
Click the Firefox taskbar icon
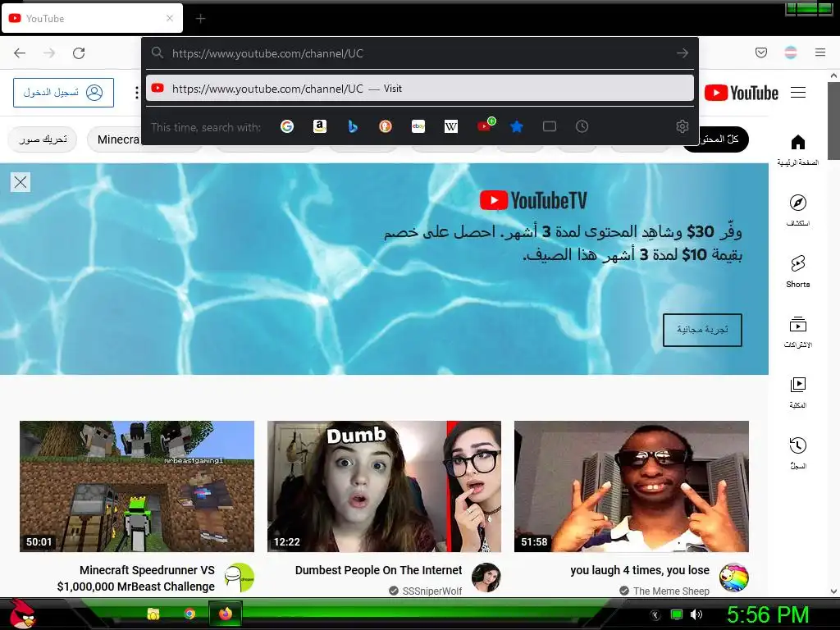click(x=226, y=614)
